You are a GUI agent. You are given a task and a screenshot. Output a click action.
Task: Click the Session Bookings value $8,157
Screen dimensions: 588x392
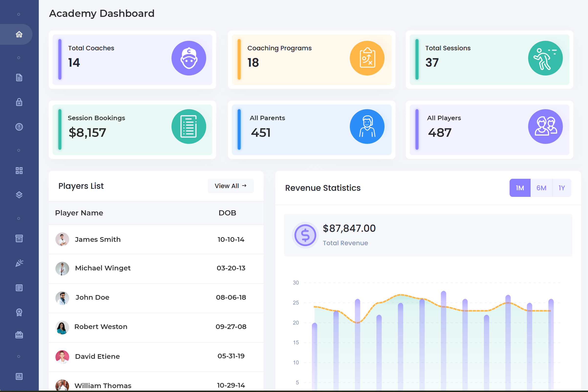point(87,133)
